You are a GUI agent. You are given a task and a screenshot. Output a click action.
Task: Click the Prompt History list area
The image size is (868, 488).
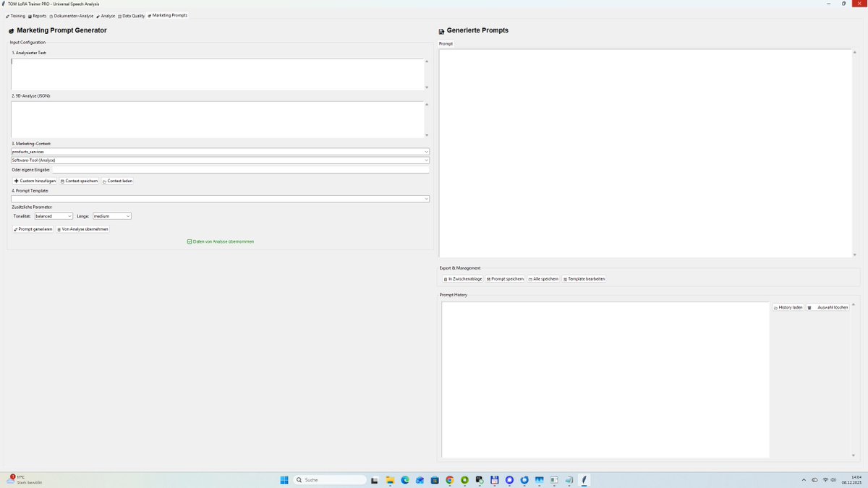click(605, 380)
